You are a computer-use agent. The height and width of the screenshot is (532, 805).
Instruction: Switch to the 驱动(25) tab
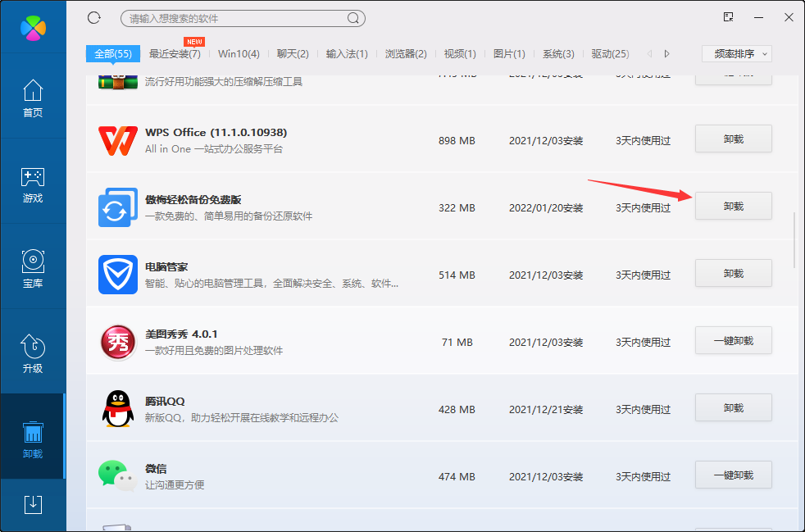pos(611,54)
